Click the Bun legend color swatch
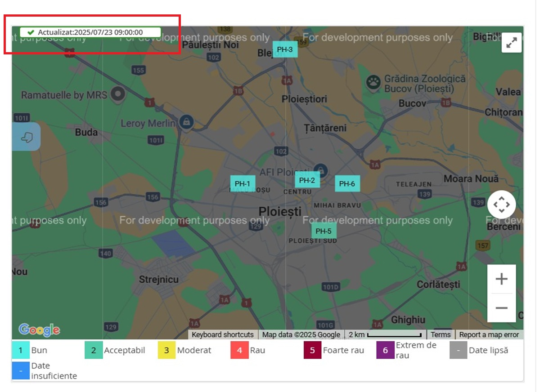 20,350
